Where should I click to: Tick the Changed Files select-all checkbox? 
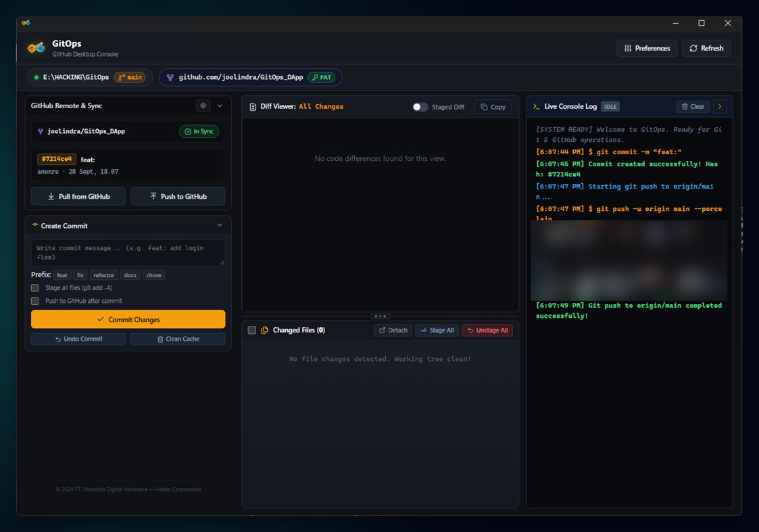(251, 330)
